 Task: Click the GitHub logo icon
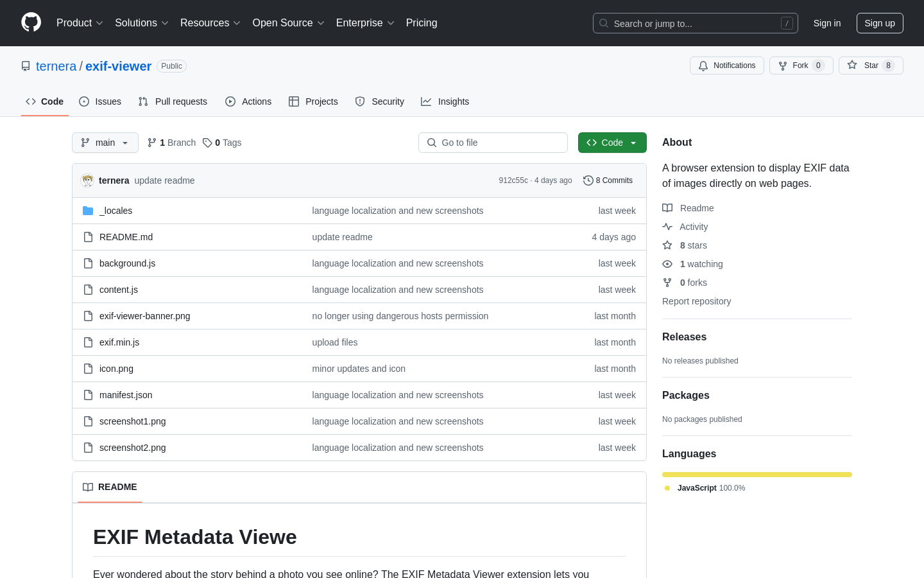coord(31,22)
